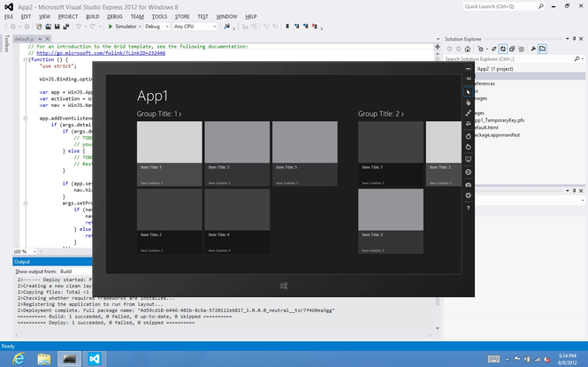
Task: Open the DEBUG menu
Action: coord(115,17)
